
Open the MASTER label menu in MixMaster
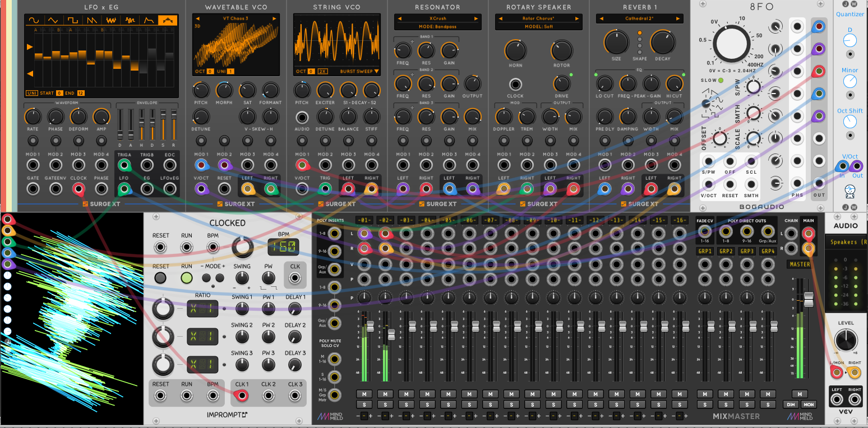799,264
